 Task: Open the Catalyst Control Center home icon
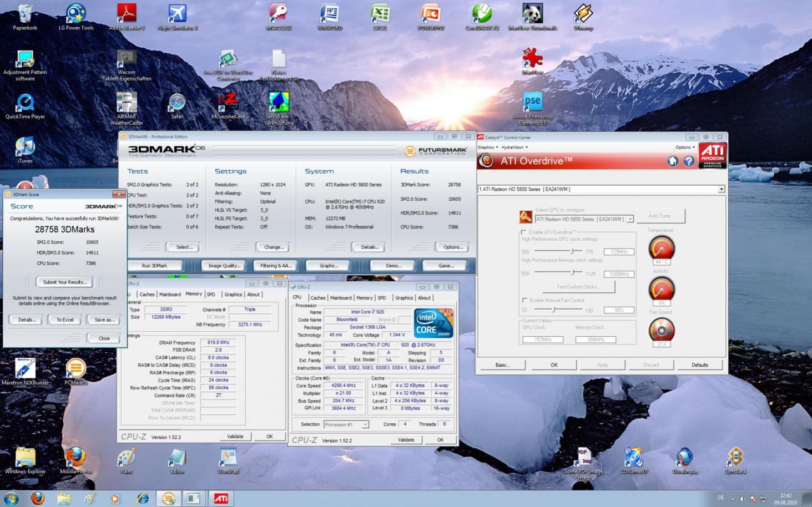[x=673, y=161]
